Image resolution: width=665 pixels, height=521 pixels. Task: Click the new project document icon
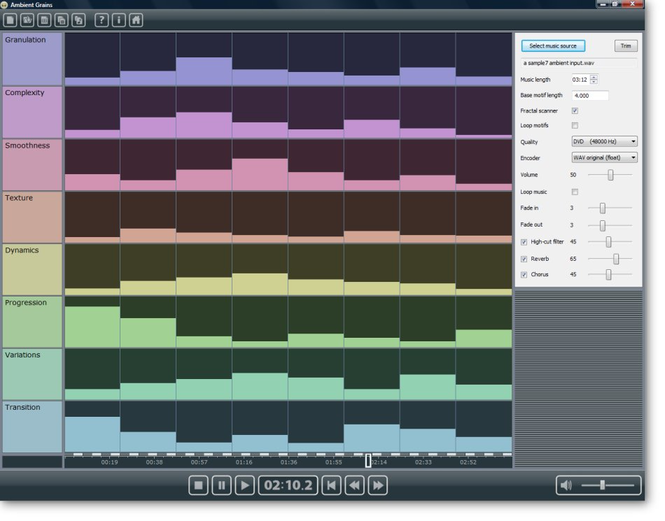pos(10,20)
